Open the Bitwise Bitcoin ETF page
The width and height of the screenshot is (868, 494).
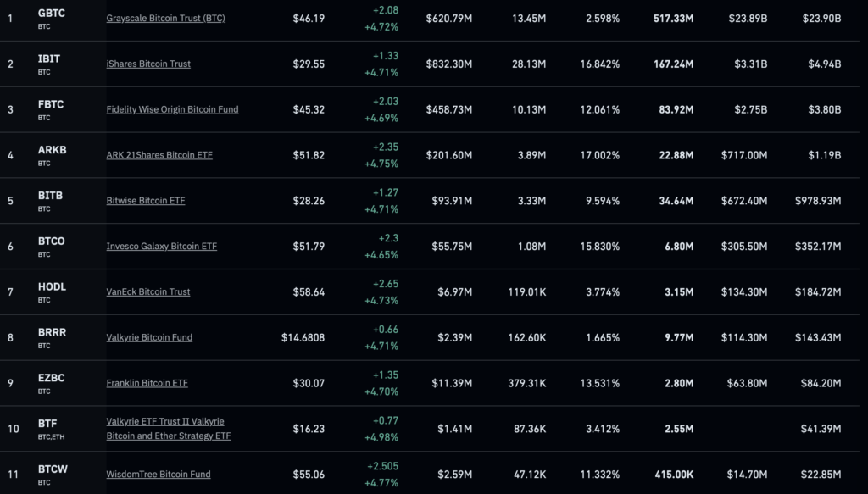(145, 201)
